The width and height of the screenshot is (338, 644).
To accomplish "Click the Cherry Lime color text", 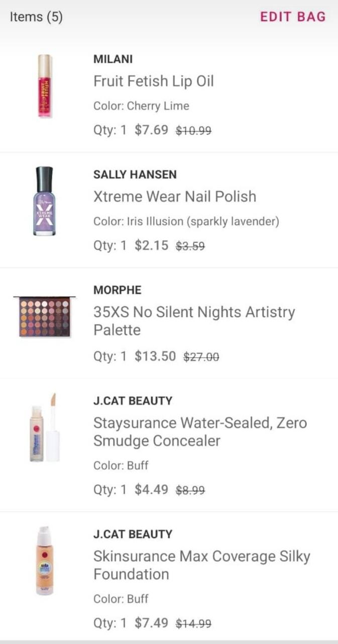I will [x=141, y=106].
